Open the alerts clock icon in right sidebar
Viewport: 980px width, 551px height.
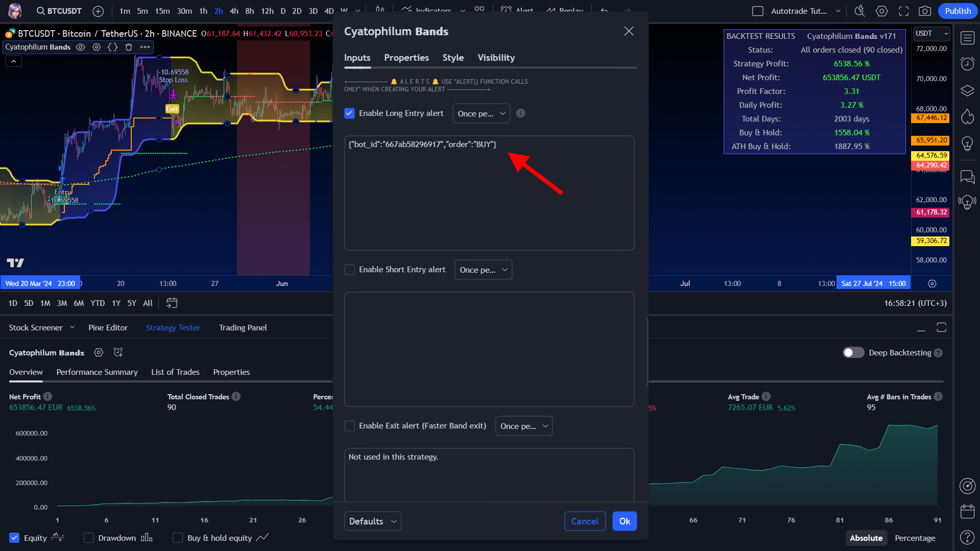point(967,64)
